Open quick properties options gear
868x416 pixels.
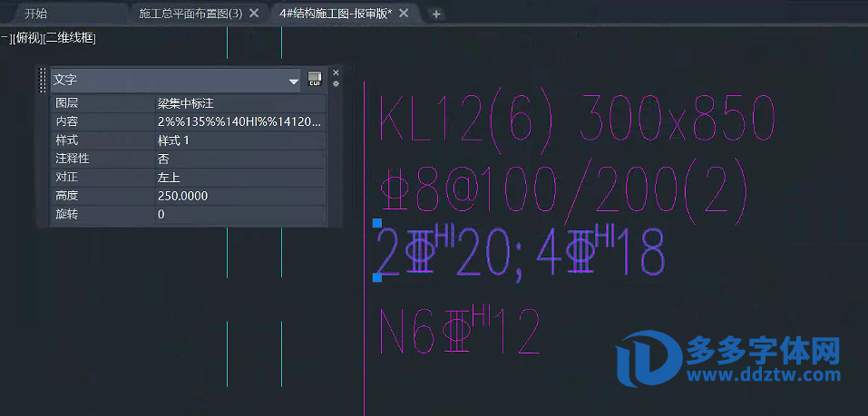tap(336, 84)
